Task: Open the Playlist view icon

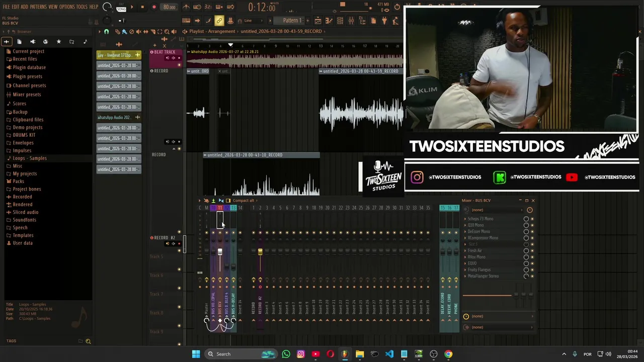Action: [318, 21]
